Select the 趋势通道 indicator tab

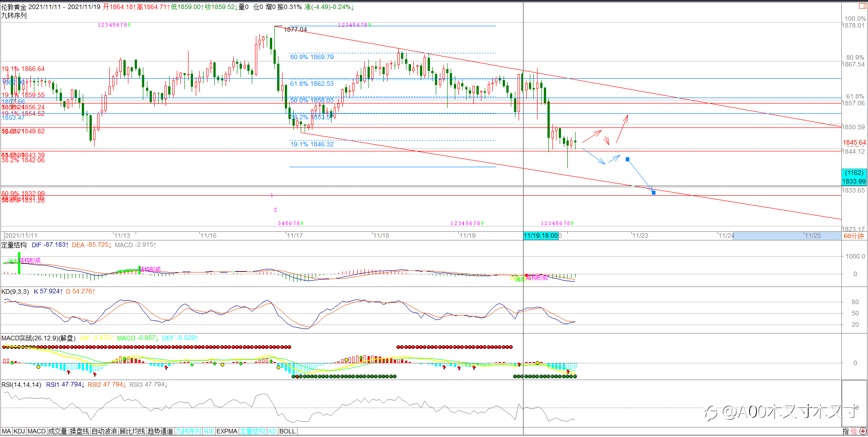click(160, 431)
